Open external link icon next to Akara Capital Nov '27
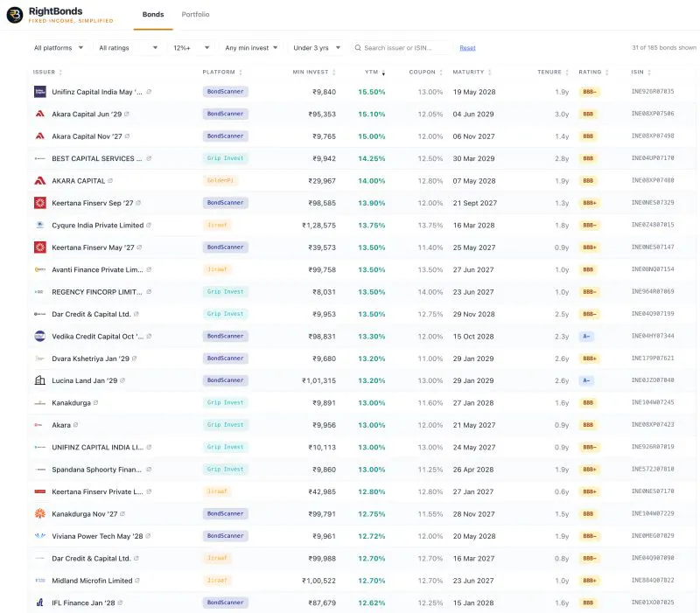The height and width of the screenshot is (613, 700). click(127, 136)
